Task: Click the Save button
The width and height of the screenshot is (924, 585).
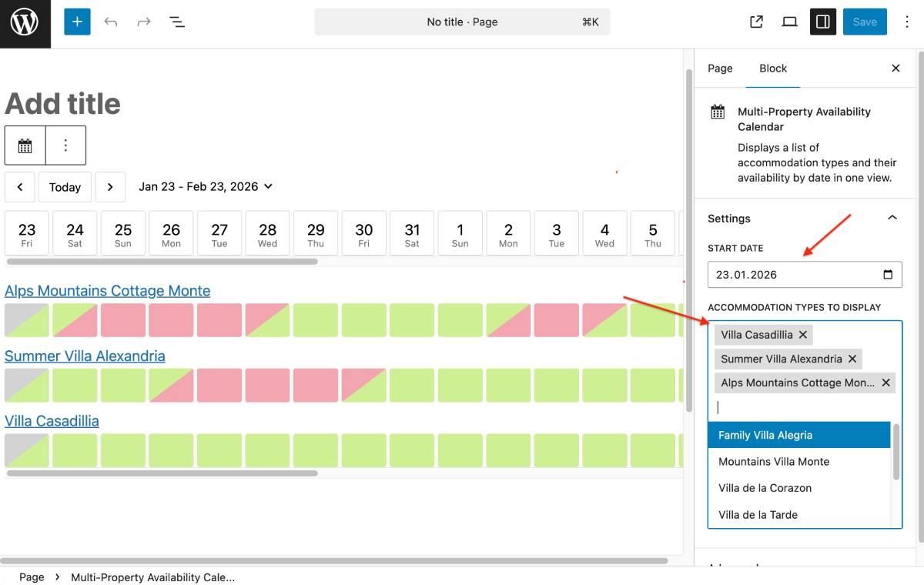Action: [x=864, y=22]
